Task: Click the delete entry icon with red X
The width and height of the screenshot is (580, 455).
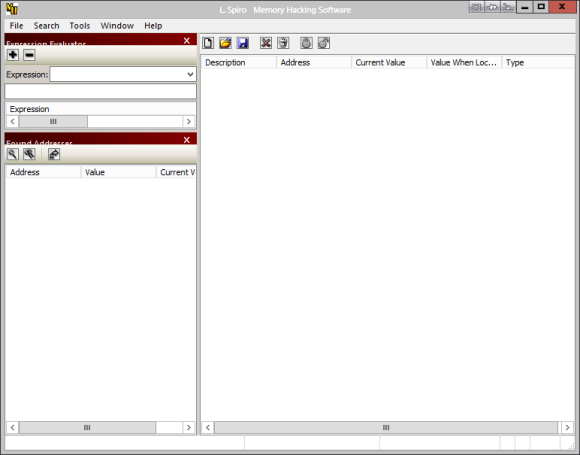Action: coord(266,43)
